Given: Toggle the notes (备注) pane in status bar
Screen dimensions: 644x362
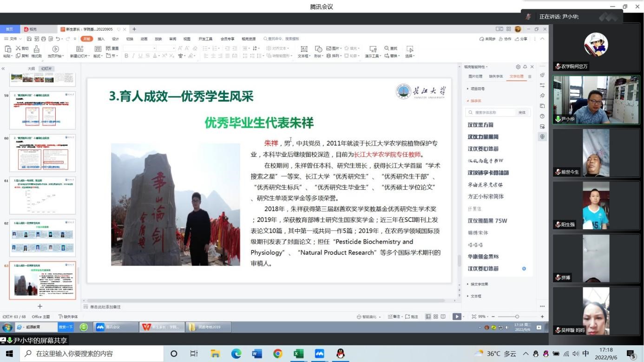Looking at the screenshot, I should [x=394, y=317].
